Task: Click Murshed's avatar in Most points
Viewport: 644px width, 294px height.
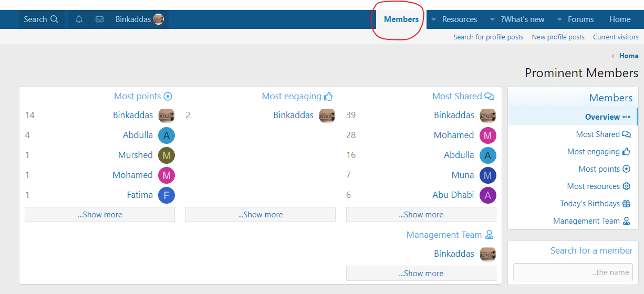Action: [x=167, y=155]
